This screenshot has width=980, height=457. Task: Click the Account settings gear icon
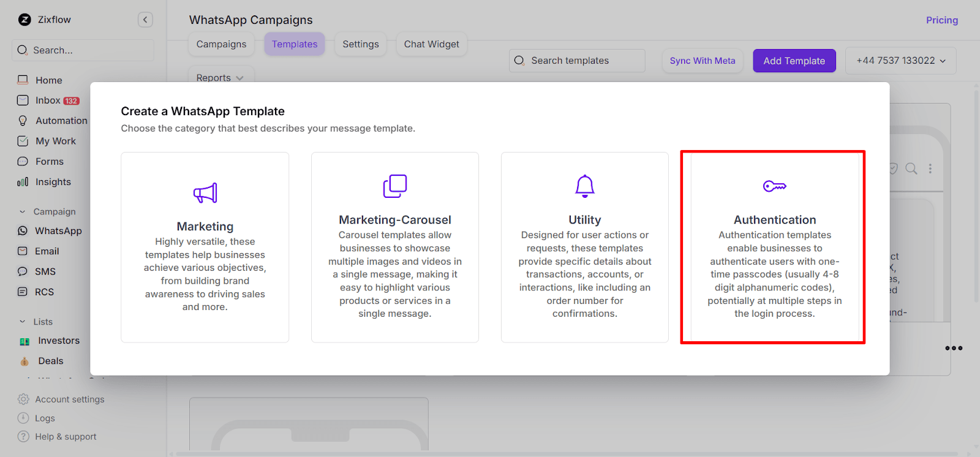(23, 399)
